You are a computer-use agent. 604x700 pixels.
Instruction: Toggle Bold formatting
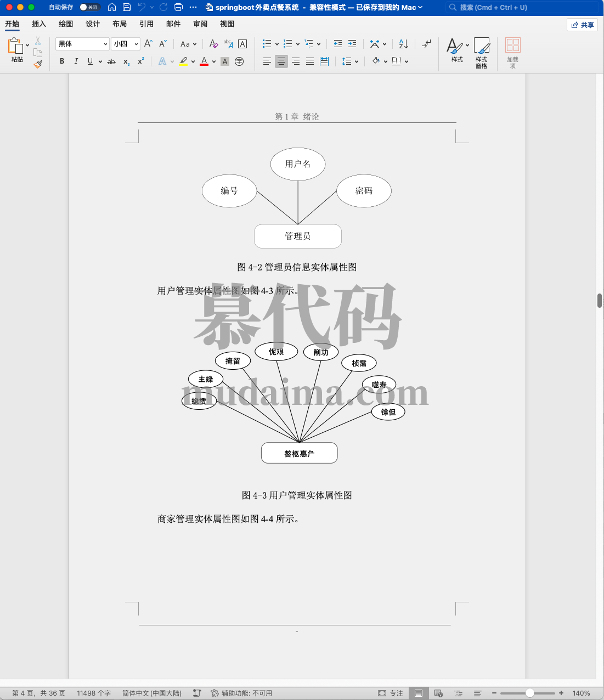click(x=62, y=61)
